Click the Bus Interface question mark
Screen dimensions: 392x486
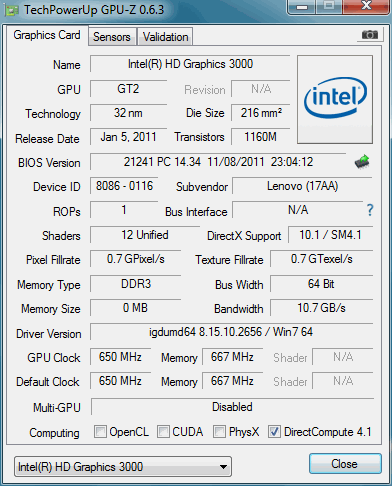[x=370, y=210]
